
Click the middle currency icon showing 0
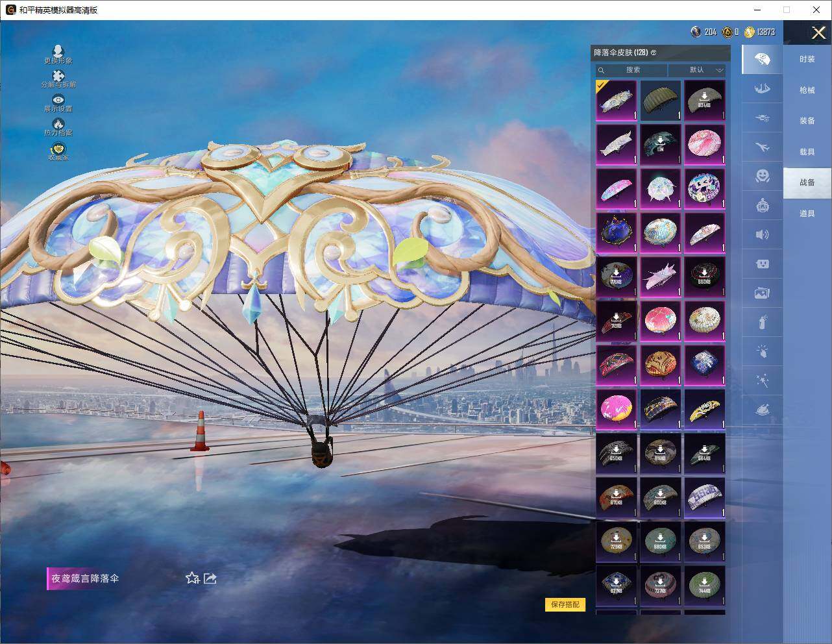coord(728,32)
